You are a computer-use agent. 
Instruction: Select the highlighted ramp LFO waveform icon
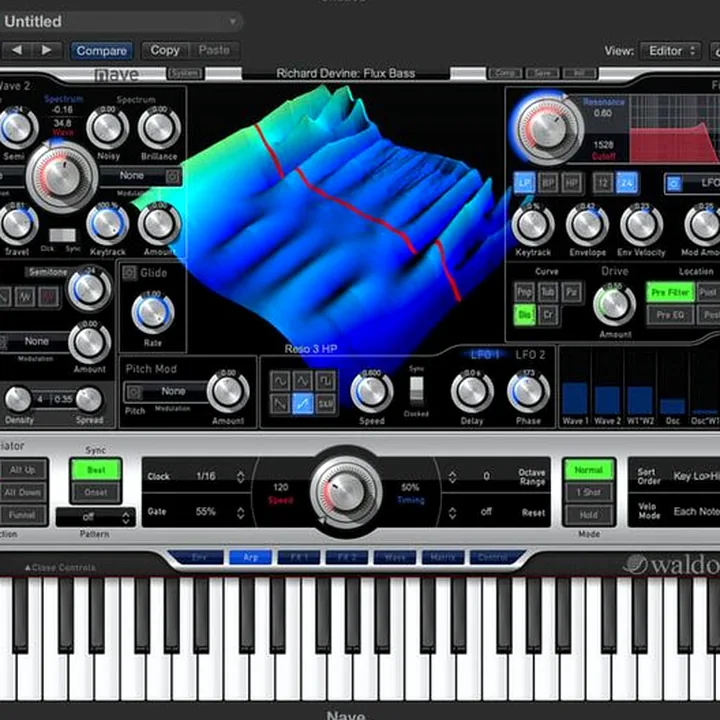coord(303,404)
